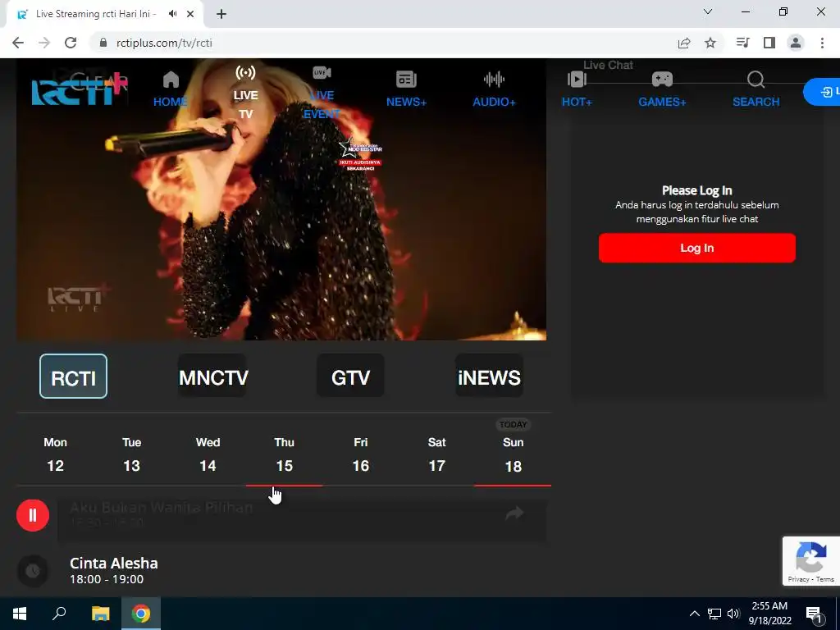Toggle the Chrome side panel
This screenshot has width=840, height=630.
click(769, 43)
